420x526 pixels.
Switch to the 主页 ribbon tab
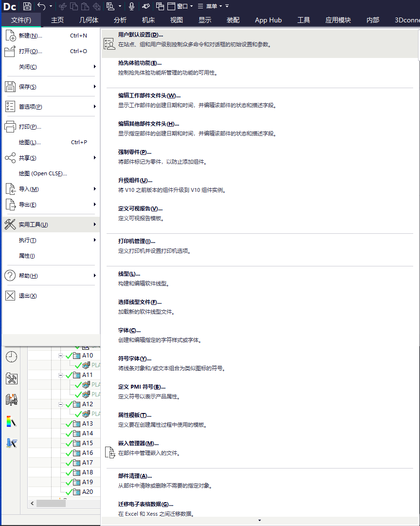(x=57, y=20)
